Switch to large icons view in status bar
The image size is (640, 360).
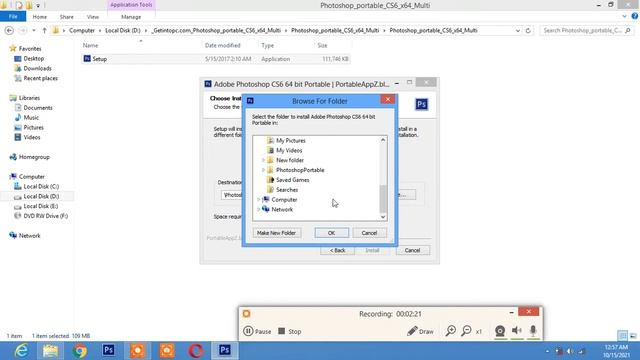633,336
